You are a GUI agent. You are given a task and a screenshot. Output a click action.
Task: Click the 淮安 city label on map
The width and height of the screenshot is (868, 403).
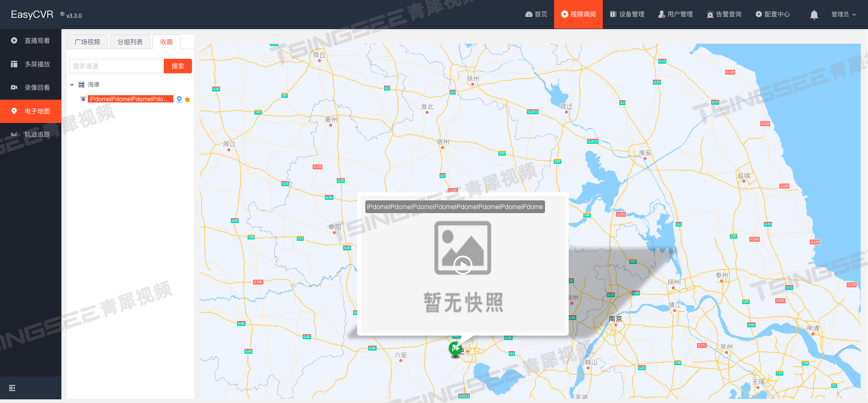(x=645, y=153)
